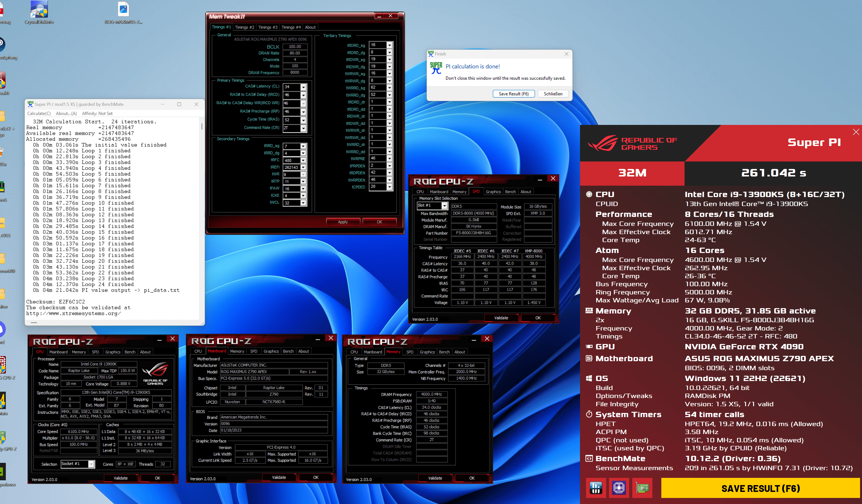Open SPD tab in CPU-Z Mainboard window
The image size is (862, 504).
coord(253,351)
